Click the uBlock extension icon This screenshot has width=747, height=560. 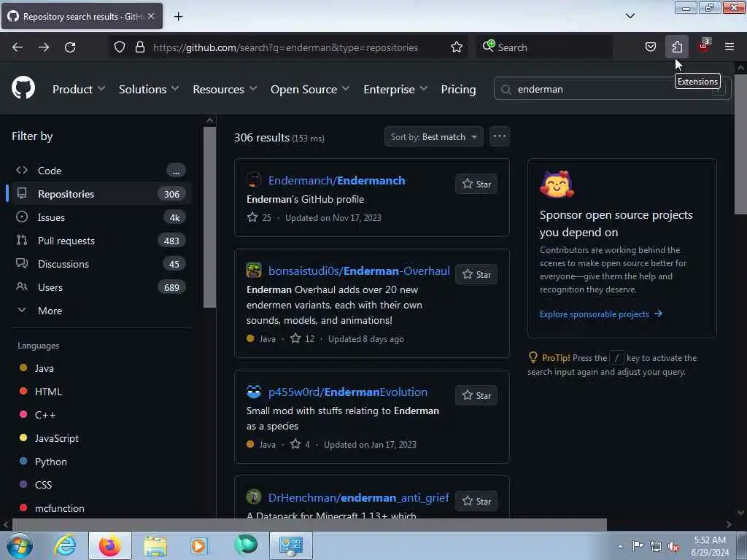(x=704, y=46)
